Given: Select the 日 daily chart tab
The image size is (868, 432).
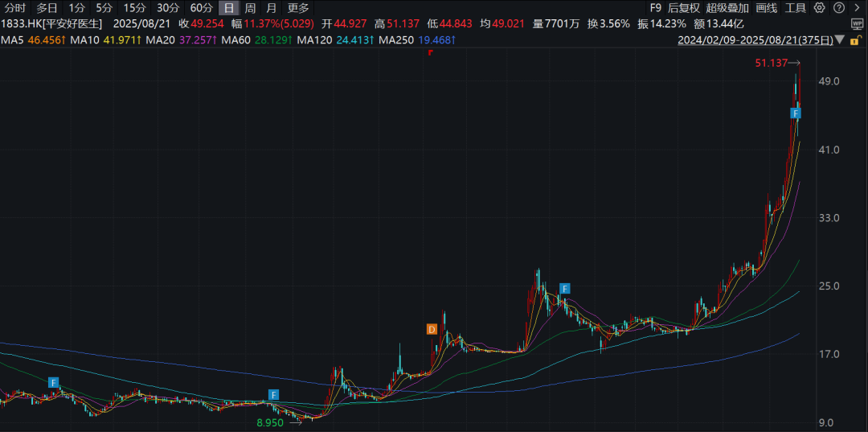Looking at the screenshot, I should pyautogui.click(x=228, y=8).
